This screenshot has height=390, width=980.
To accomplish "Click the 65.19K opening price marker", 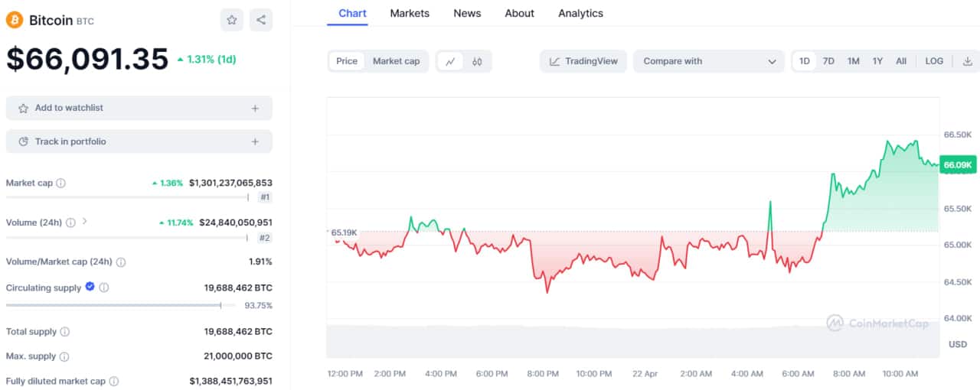I will click(344, 232).
